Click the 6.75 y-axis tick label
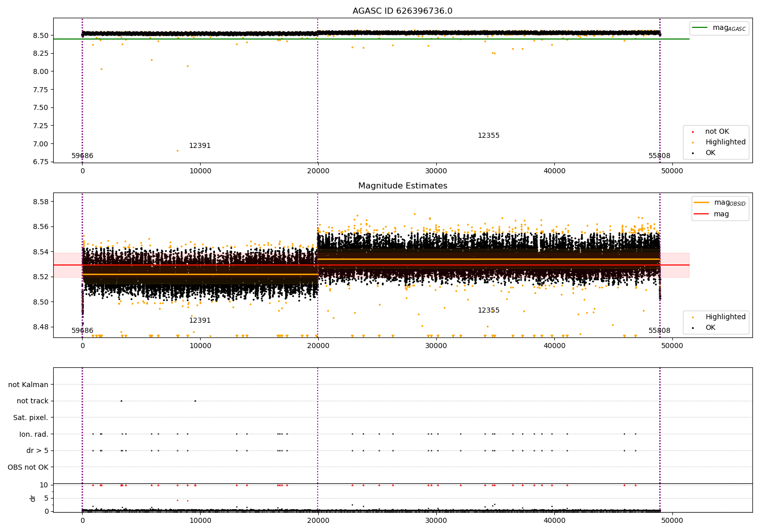 tap(41, 162)
